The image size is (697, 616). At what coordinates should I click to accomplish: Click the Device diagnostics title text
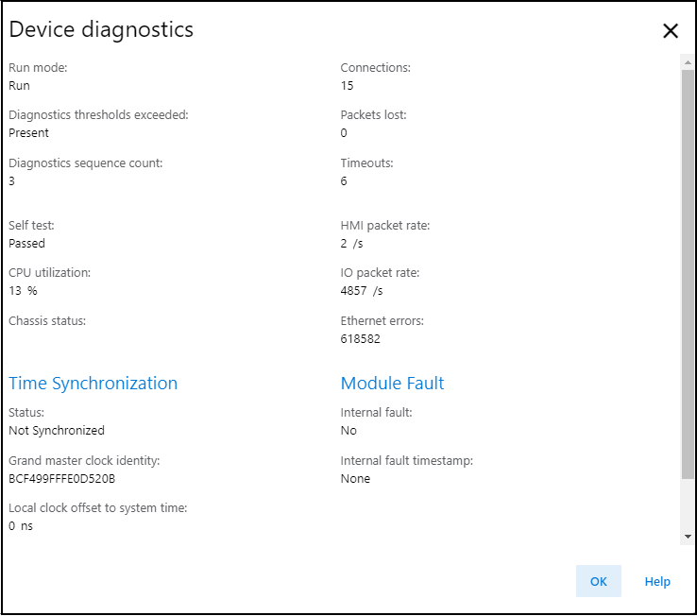click(x=101, y=29)
